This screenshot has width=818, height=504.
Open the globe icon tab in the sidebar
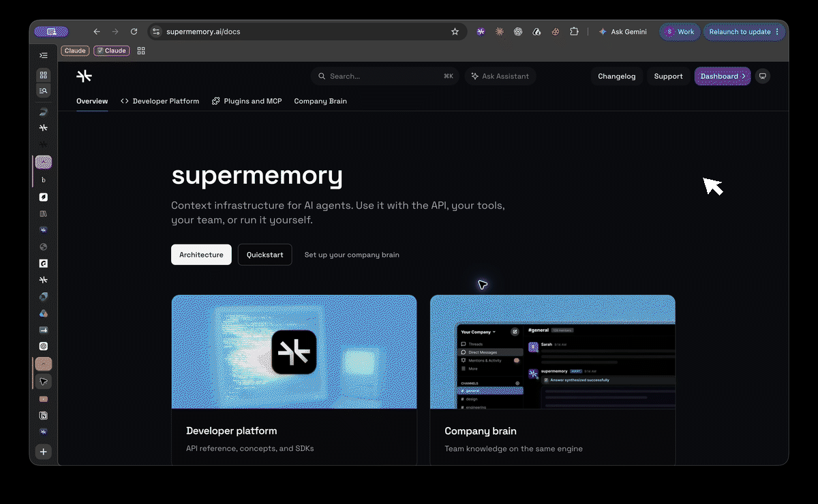(44, 247)
